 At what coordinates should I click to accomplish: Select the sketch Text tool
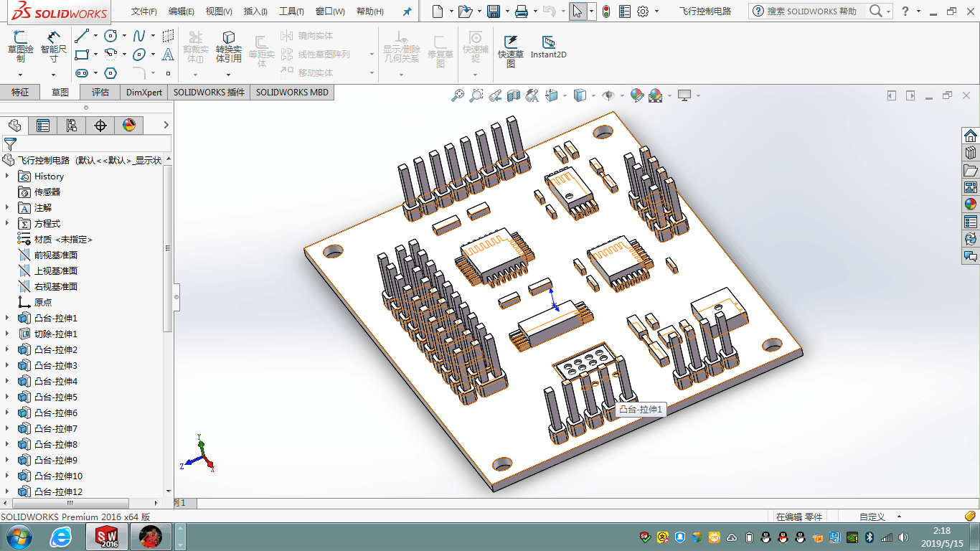(168, 55)
